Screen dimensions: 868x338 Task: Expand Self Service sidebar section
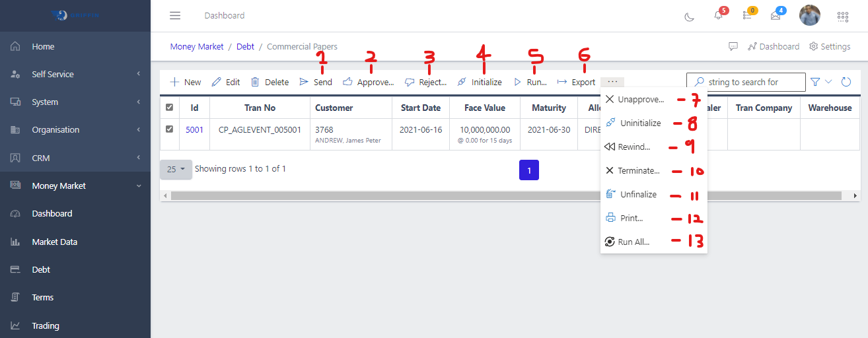point(75,74)
